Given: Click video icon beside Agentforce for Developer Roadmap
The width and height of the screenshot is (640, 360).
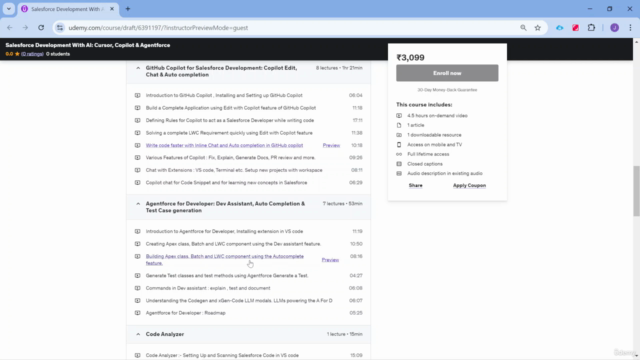Looking at the screenshot, I should coord(138,313).
